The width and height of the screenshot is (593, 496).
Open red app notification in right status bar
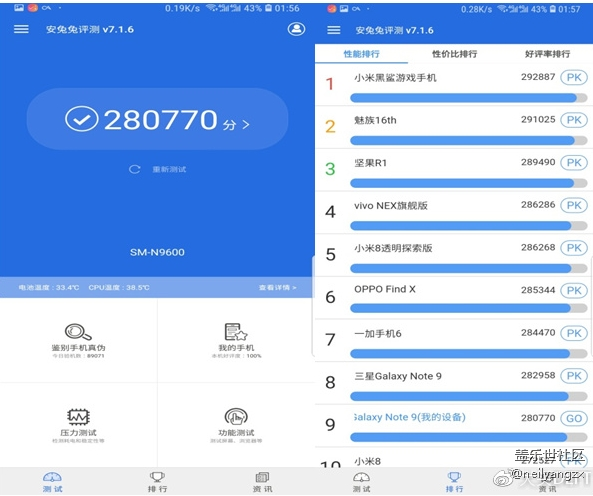coord(332,9)
